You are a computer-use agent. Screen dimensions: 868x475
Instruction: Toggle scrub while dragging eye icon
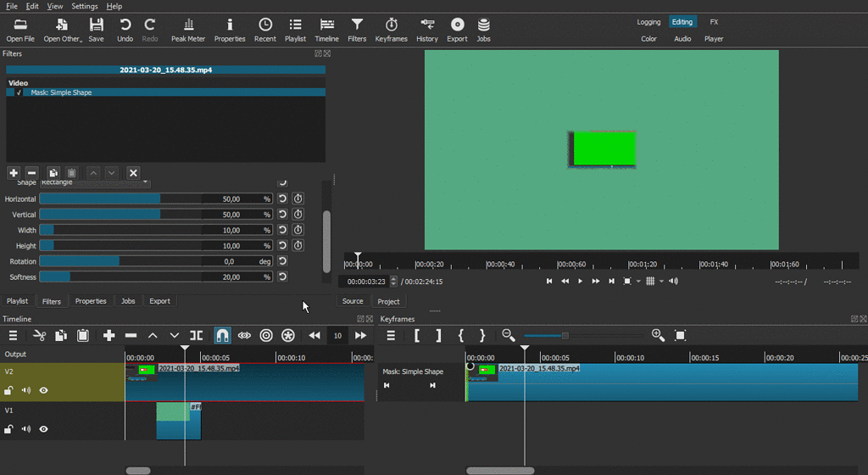pos(244,336)
